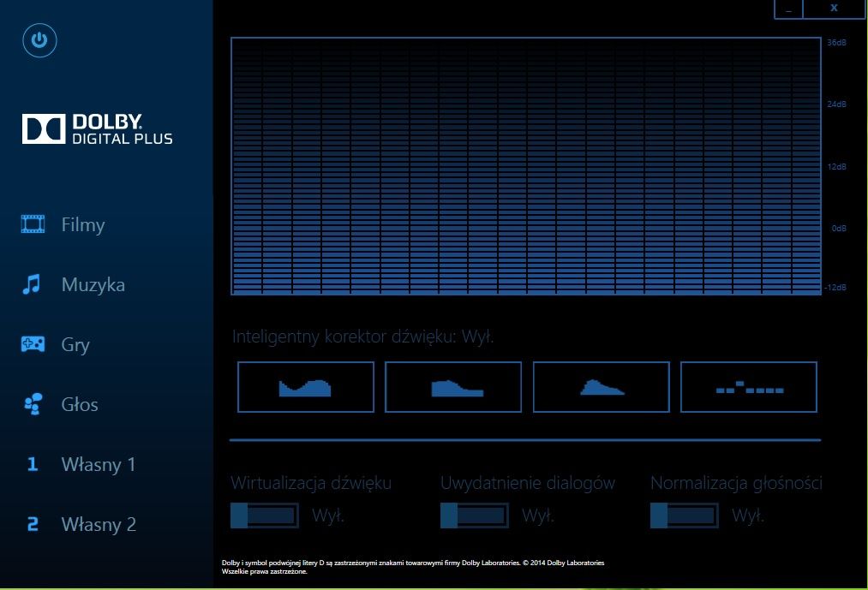This screenshot has width=868, height=590.
Task: Click the 12dB scale label
Action: tap(836, 167)
